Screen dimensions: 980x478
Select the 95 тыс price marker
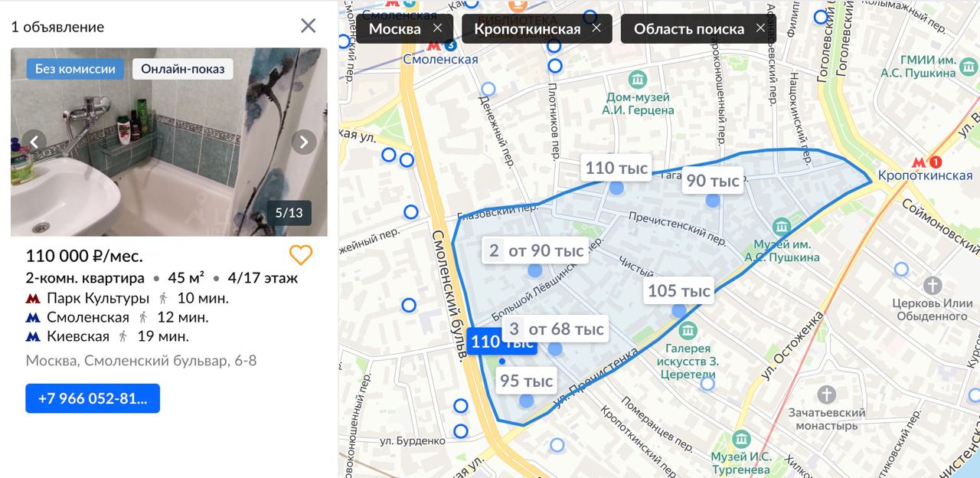click(x=525, y=381)
